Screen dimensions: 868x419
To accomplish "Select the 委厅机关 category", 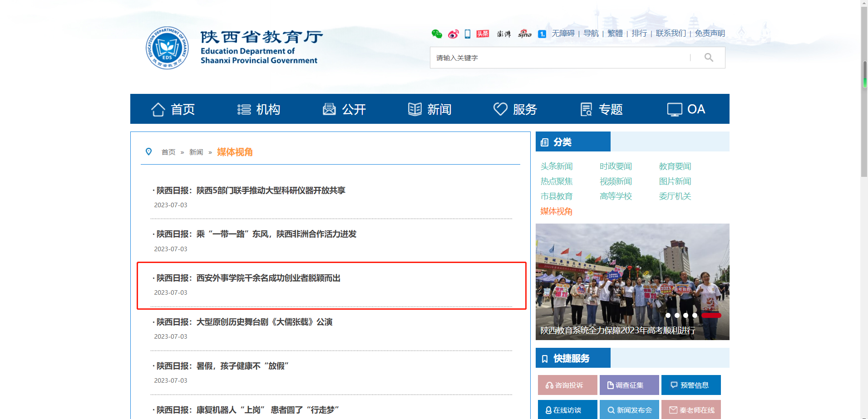I will click(675, 196).
